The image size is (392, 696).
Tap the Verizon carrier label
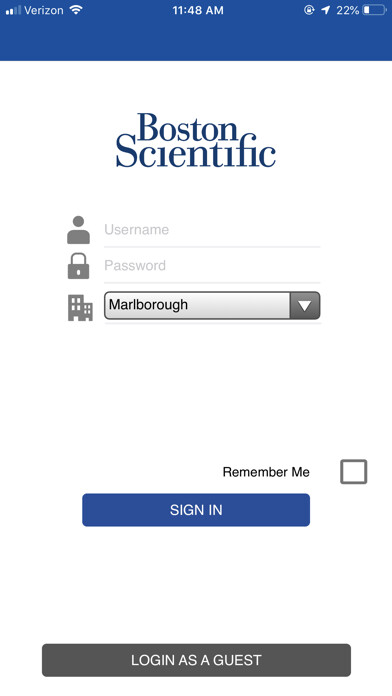tap(44, 10)
